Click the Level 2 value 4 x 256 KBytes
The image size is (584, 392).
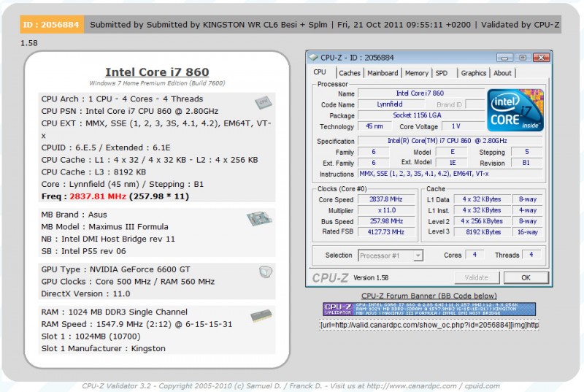482,221
